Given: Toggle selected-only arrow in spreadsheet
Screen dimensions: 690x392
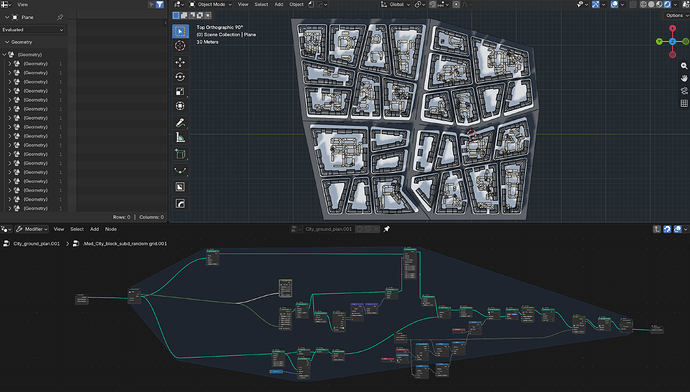Looking at the screenshot, I should click(151, 4).
